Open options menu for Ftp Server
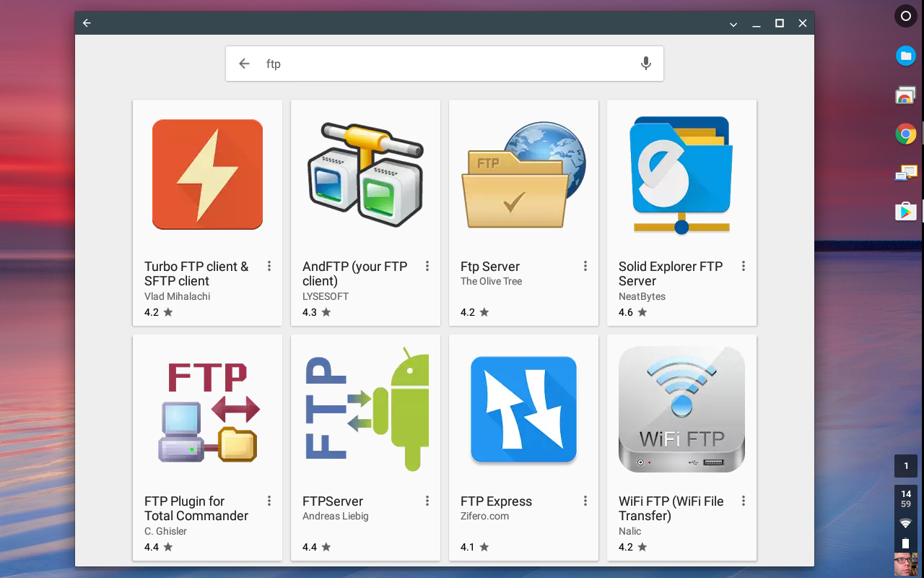Image resolution: width=924 pixels, height=578 pixels. [x=585, y=267]
